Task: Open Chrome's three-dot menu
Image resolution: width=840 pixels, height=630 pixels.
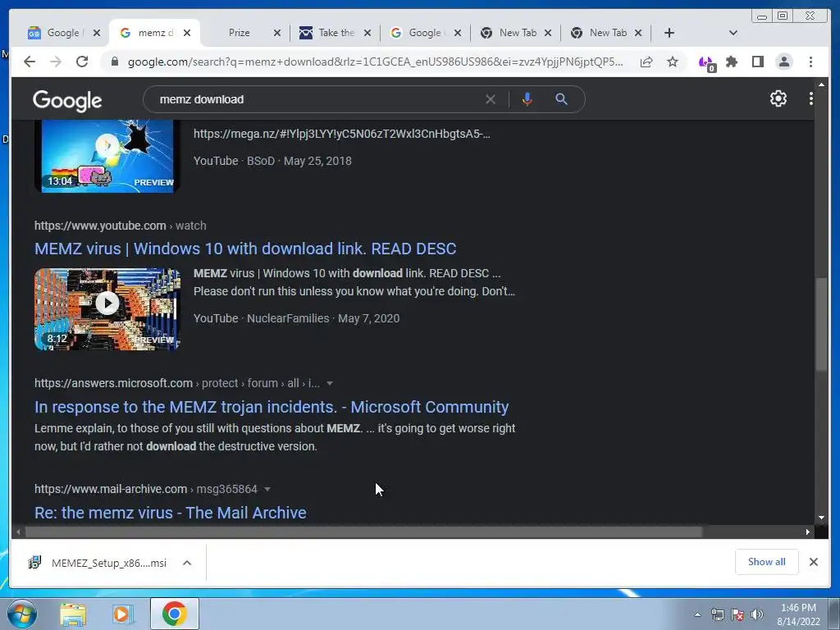Action: (810, 62)
